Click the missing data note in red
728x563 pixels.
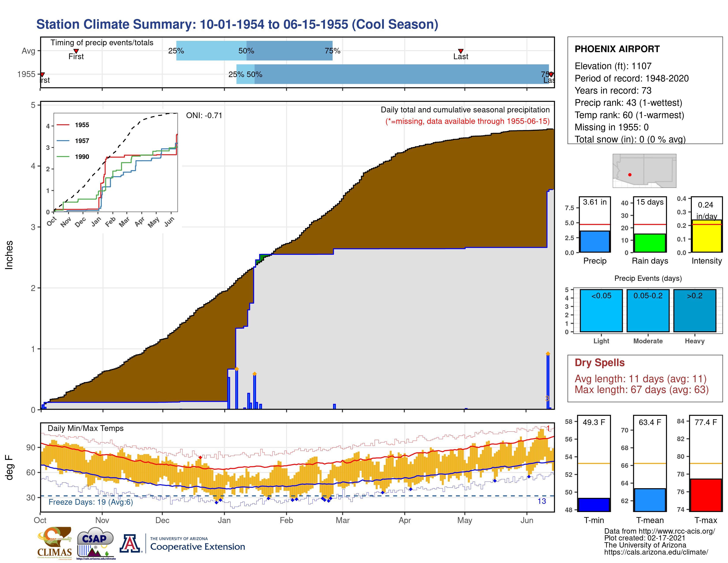pyautogui.click(x=467, y=121)
